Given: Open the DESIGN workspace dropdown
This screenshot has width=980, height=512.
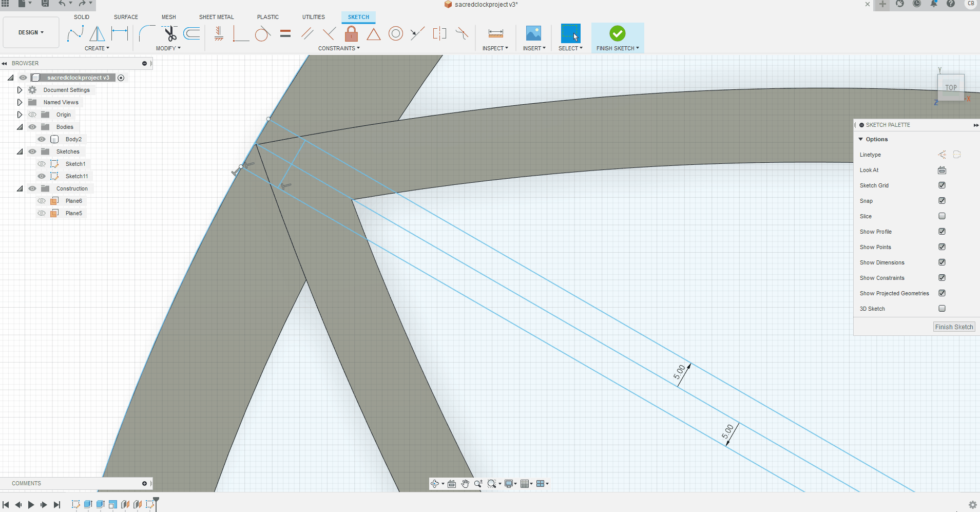Looking at the screenshot, I should (x=31, y=32).
